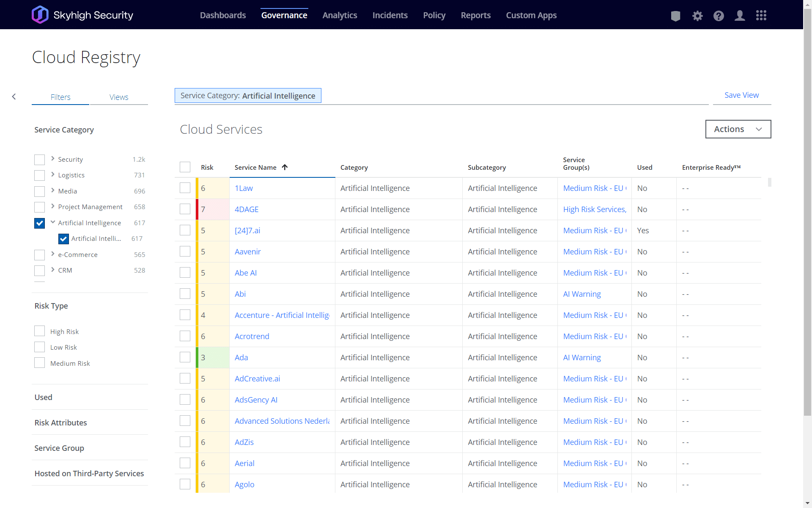Viewport: 812px width, 508px height.
Task: Select the checkbox for the 4DAGE row
Action: (185, 209)
